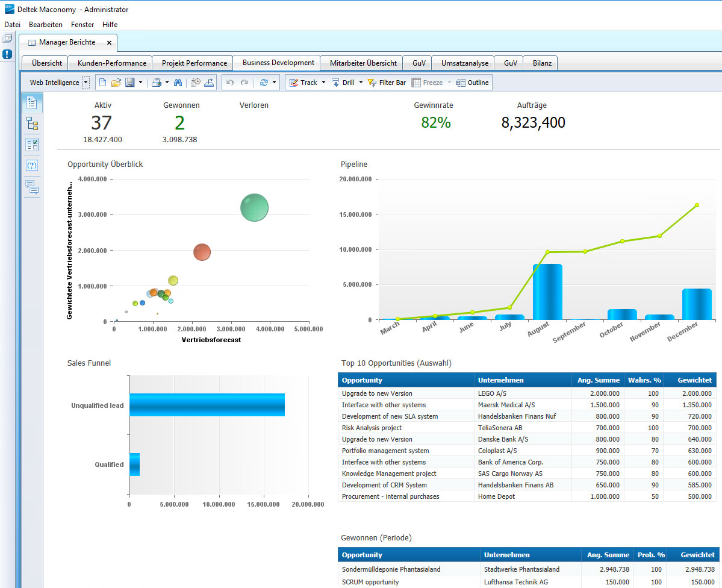This screenshot has height=588, width=722.
Task: Switch to the Kunden-Performance tab
Action: pos(111,63)
